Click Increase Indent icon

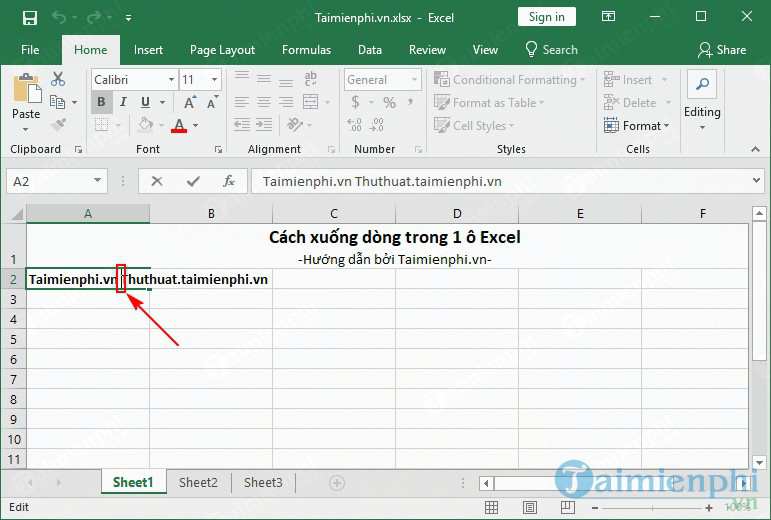click(264, 125)
